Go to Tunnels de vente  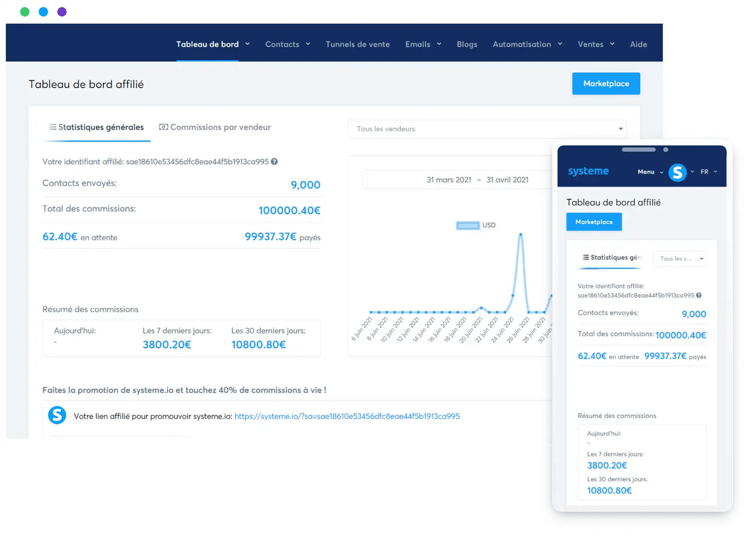358,44
